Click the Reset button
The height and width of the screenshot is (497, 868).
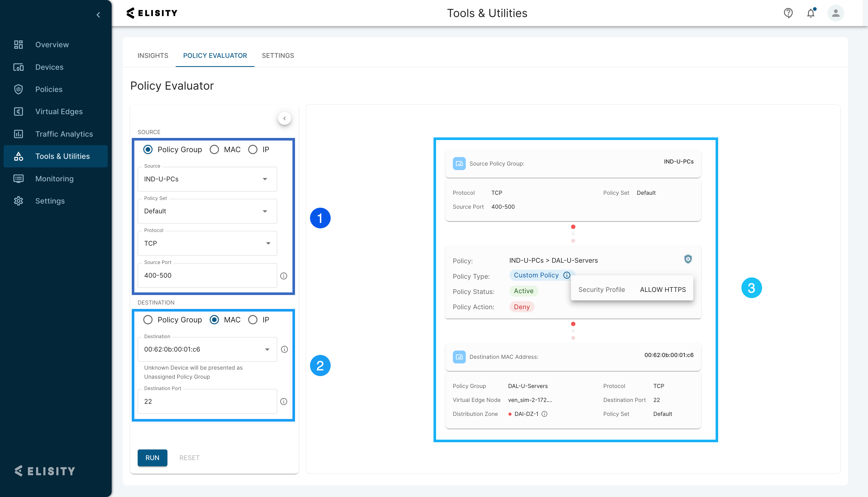189,458
